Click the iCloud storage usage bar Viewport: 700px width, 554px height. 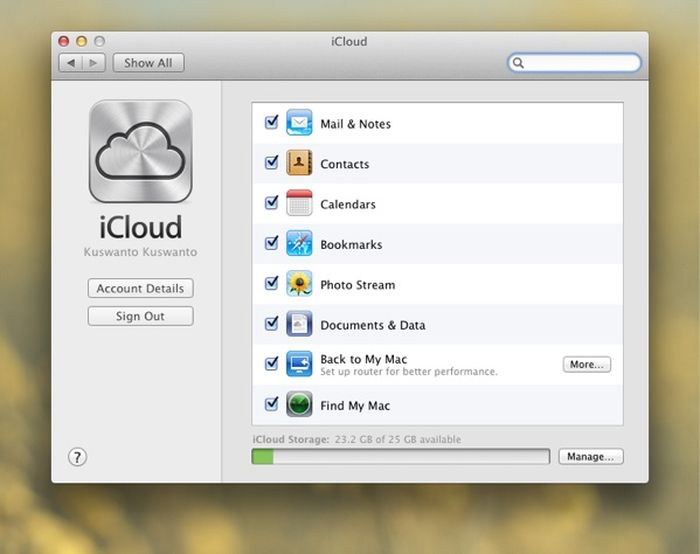point(400,456)
